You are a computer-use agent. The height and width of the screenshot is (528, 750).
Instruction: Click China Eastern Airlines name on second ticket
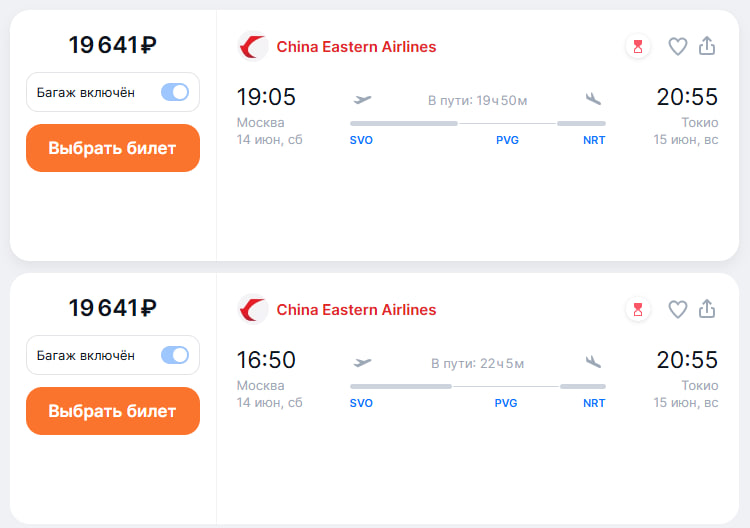356,310
